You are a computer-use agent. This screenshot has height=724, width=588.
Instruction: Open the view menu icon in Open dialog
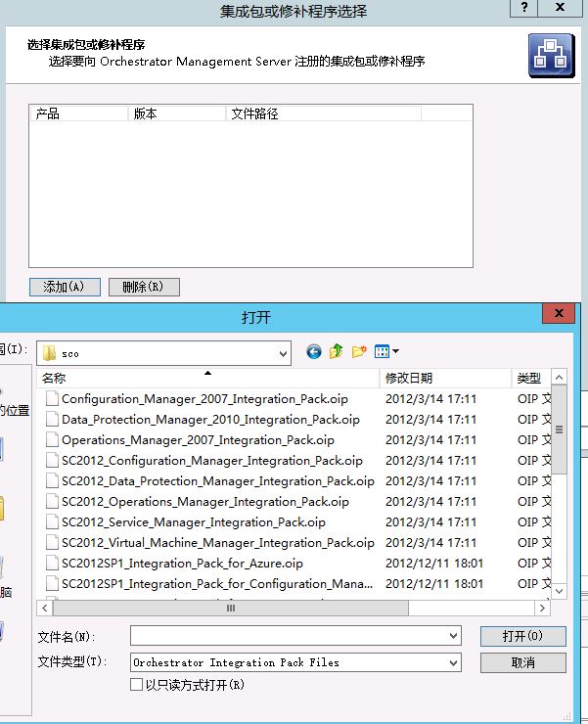point(382,352)
